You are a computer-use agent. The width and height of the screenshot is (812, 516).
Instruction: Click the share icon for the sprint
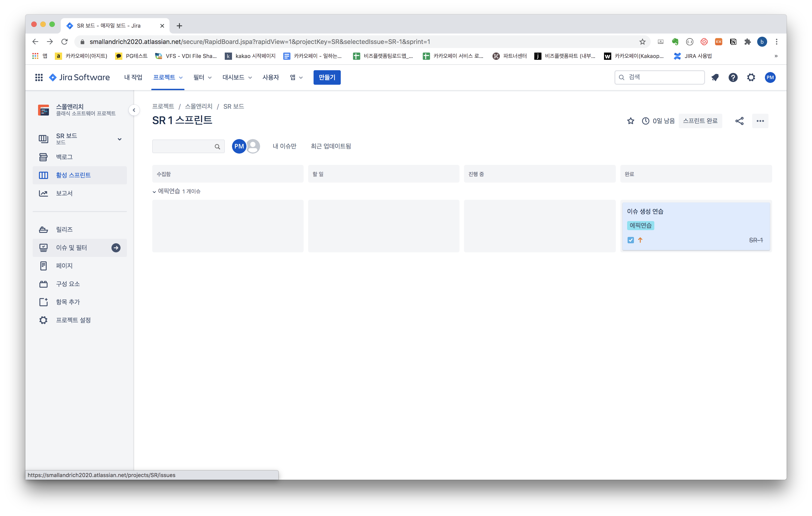coord(739,121)
